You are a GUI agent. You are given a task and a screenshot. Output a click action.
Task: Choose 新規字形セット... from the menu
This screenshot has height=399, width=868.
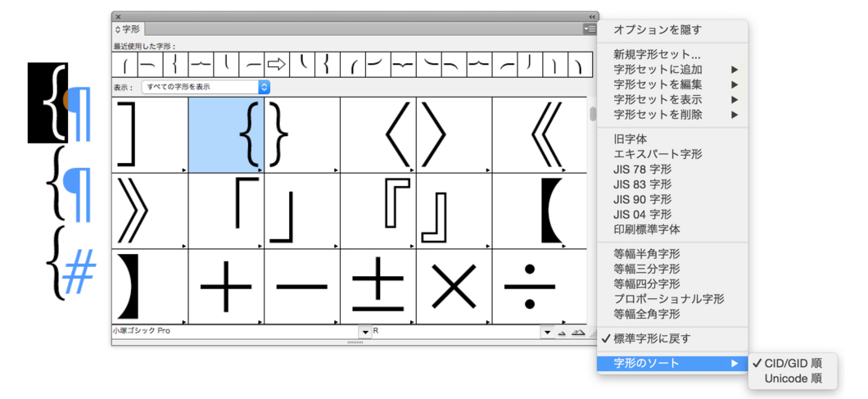pyautogui.click(x=672, y=54)
